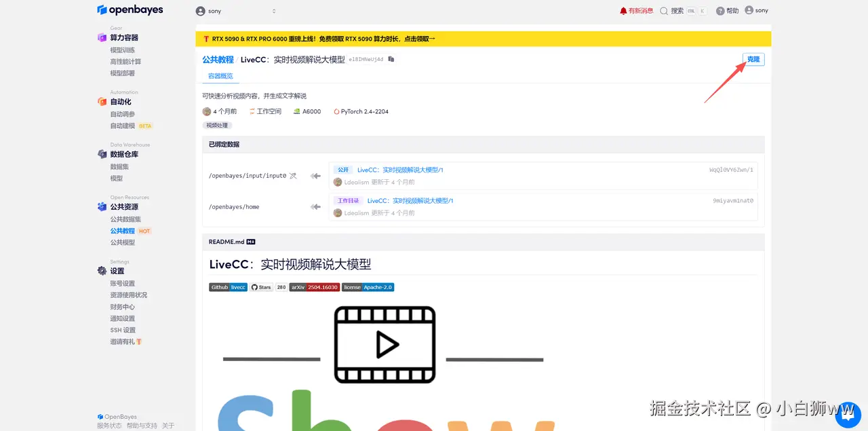The image size is (868, 431).
Task: Click the red new-message bell icon
Action: 623,11
